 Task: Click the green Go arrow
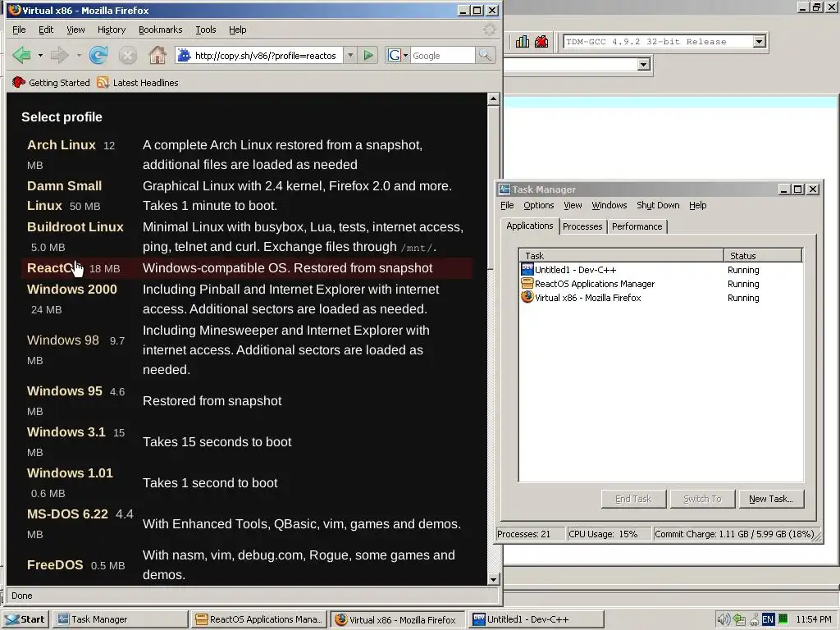click(368, 55)
